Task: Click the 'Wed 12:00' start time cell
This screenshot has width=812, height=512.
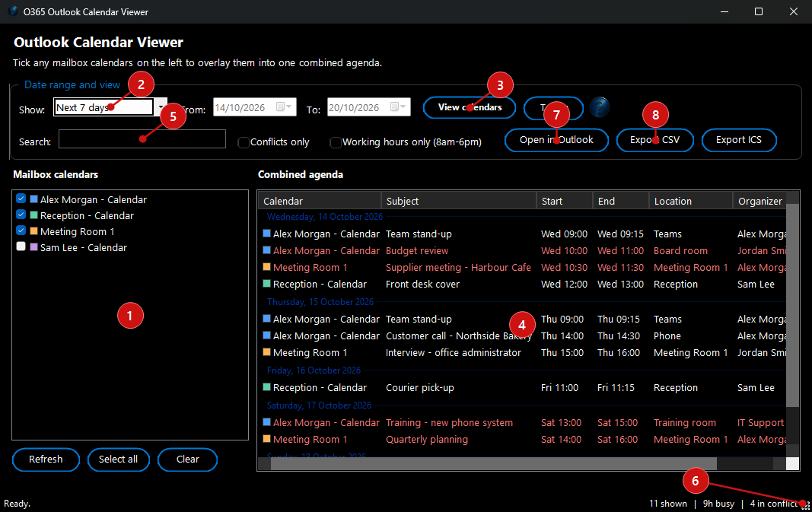Action: 565,285
